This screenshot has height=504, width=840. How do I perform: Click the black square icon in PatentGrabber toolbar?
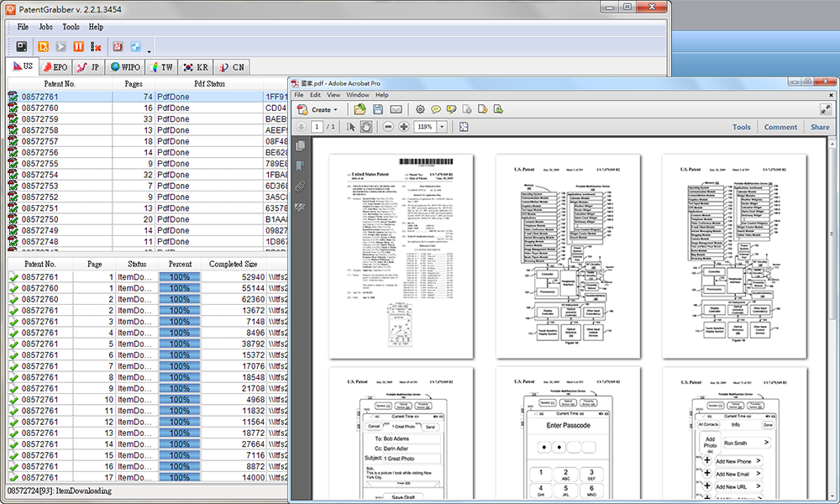click(x=22, y=46)
